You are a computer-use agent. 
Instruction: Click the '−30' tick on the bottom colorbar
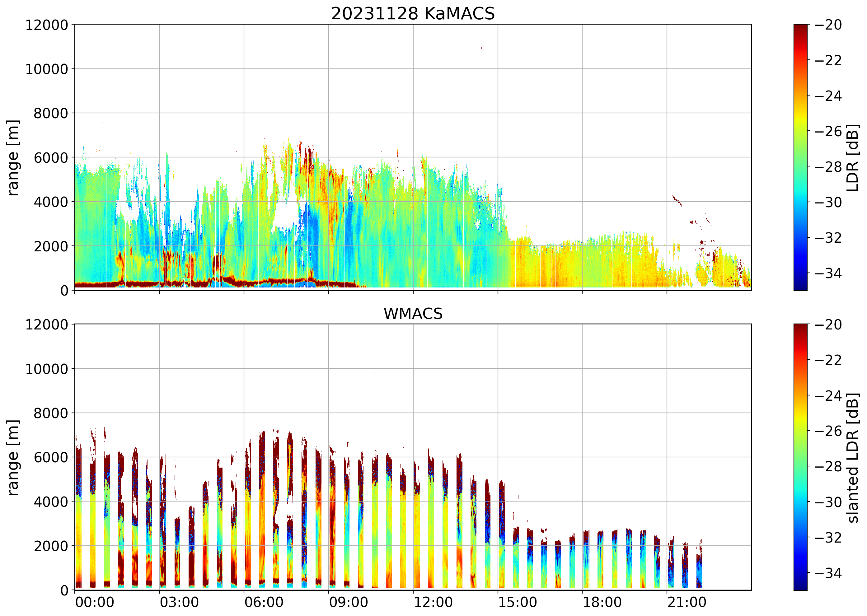[828, 502]
